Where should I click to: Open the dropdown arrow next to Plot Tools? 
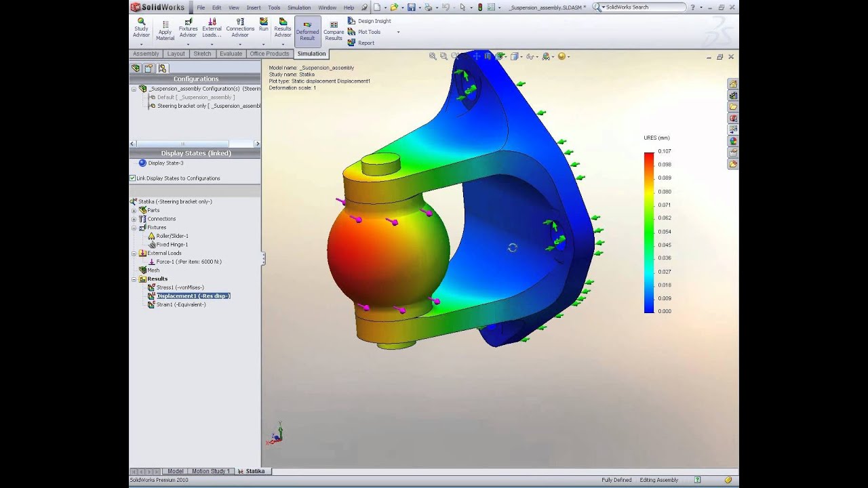click(398, 32)
